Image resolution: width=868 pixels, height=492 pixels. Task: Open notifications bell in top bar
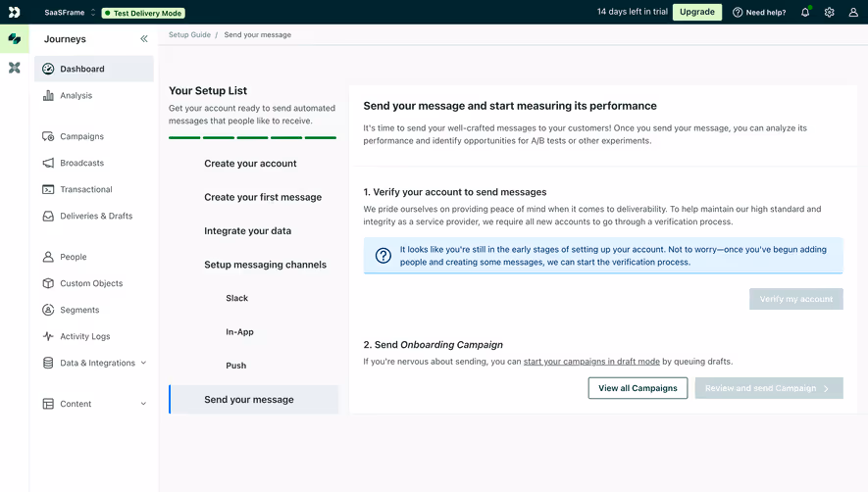click(x=805, y=12)
